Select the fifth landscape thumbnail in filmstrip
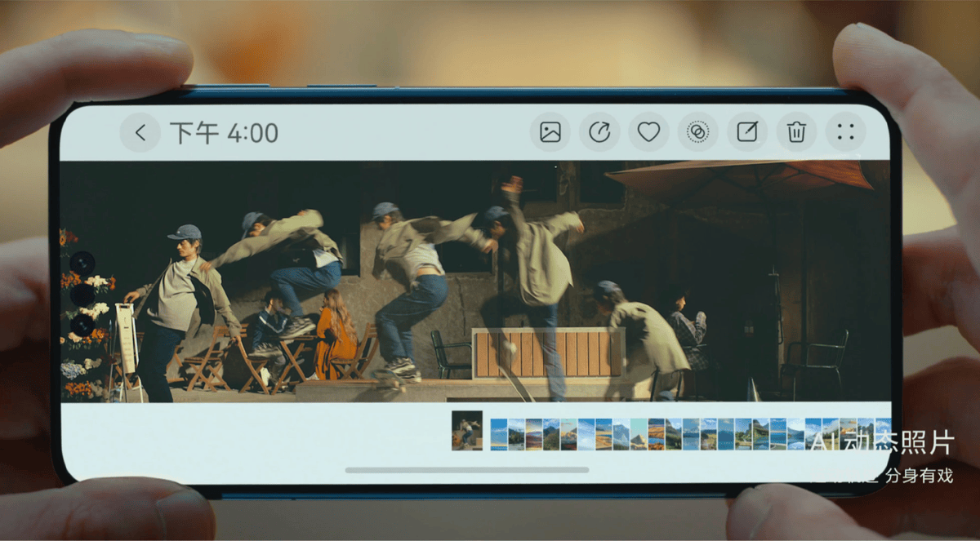980x541 pixels. [568, 434]
